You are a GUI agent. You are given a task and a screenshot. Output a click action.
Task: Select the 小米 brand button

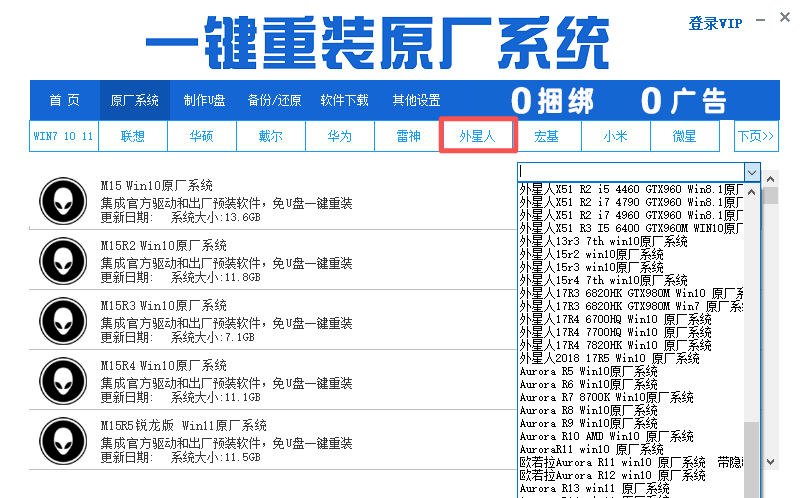[x=616, y=136]
